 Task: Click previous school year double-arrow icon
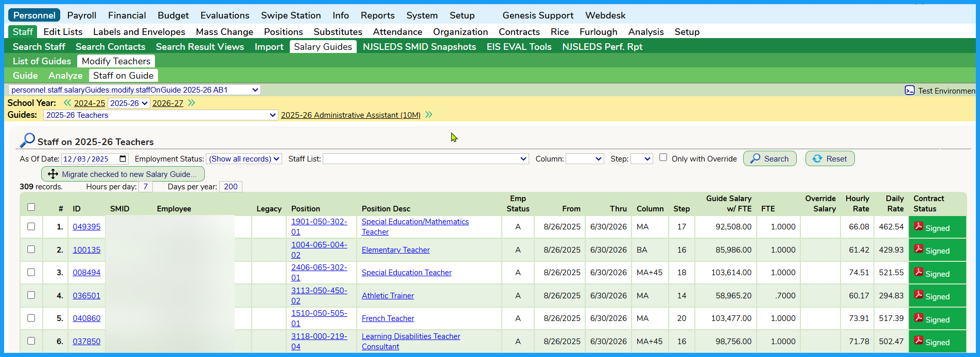(x=67, y=103)
